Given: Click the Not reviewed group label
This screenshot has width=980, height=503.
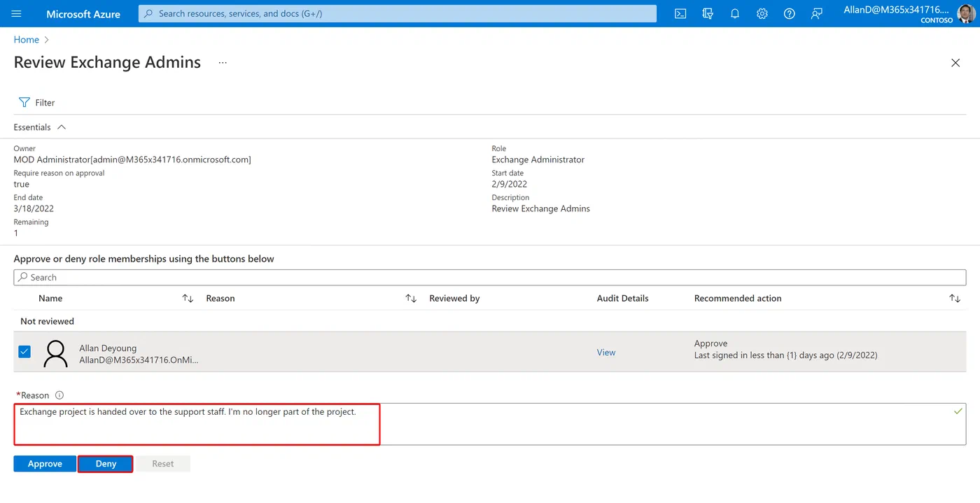Looking at the screenshot, I should [47, 321].
